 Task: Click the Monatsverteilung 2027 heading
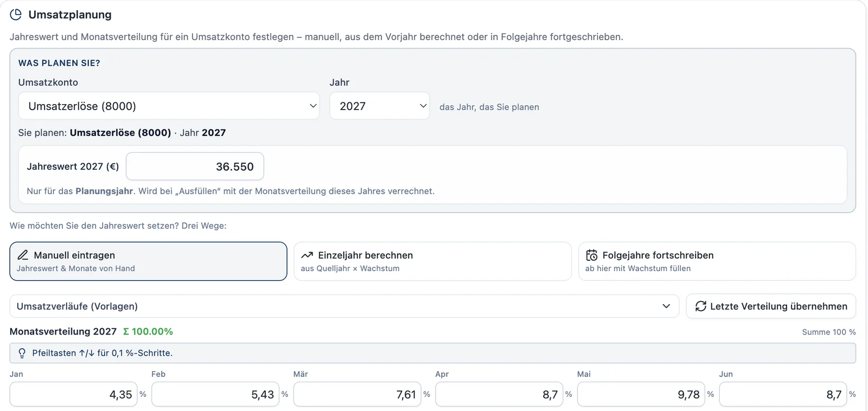63,331
